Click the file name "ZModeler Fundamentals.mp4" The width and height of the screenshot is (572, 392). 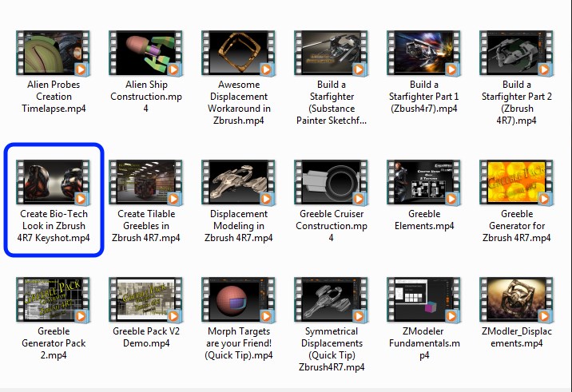[x=424, y=343]
